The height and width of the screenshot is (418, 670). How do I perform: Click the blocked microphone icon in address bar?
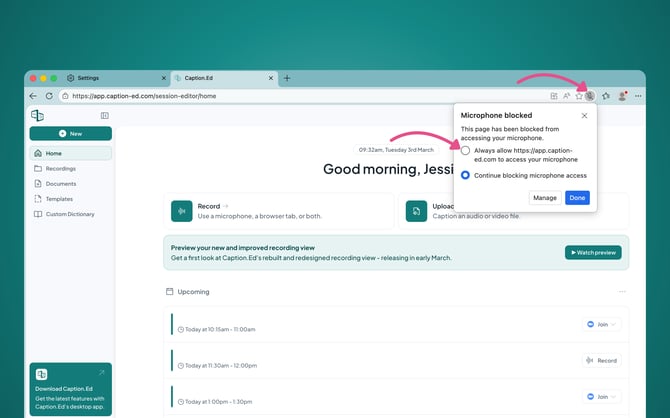coord(590,96)
